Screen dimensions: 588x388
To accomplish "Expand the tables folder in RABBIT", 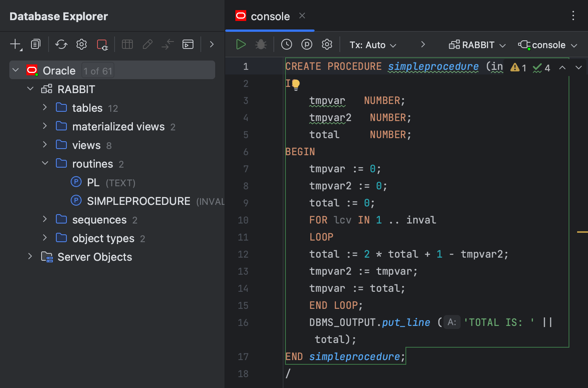I will coord(44,107).
